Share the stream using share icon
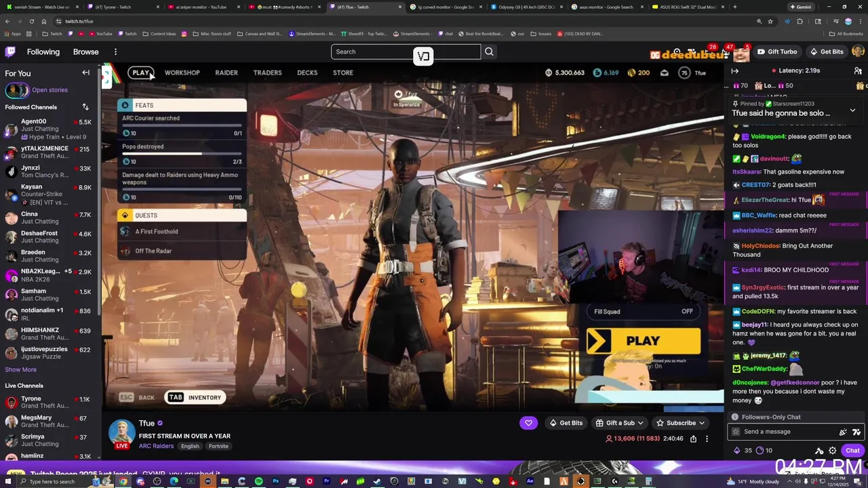This screenshot has width=868, height=488. [693, 439]
